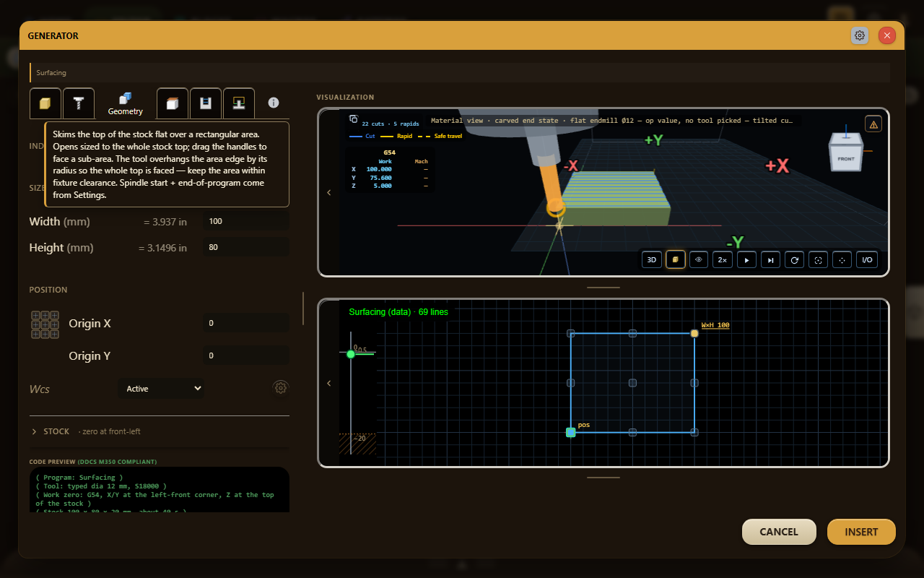
Task: Open the blue slot depth passes tab
Action: pyautogui.click(x=206, y=103)
